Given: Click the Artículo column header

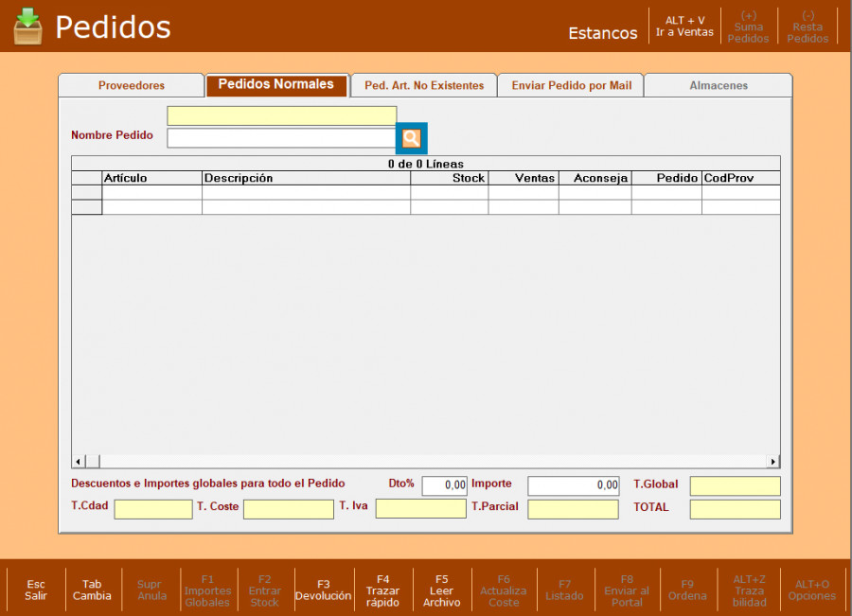Looking at the screenshot, I should 151,178.
